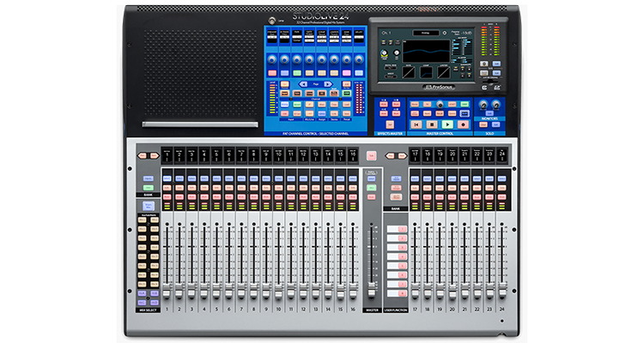
Task: Switch right bank to Mix/FX Masters
Action: 396,197
